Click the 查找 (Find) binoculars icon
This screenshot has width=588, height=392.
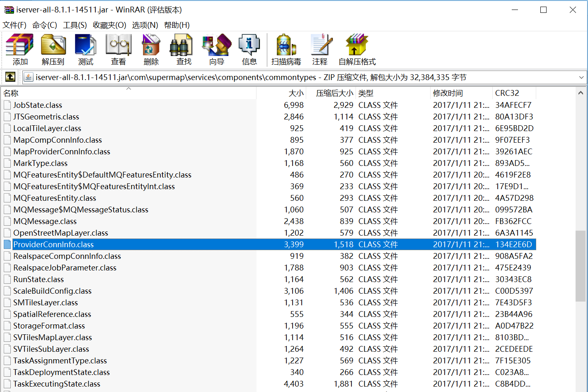[x=181, y=45]
